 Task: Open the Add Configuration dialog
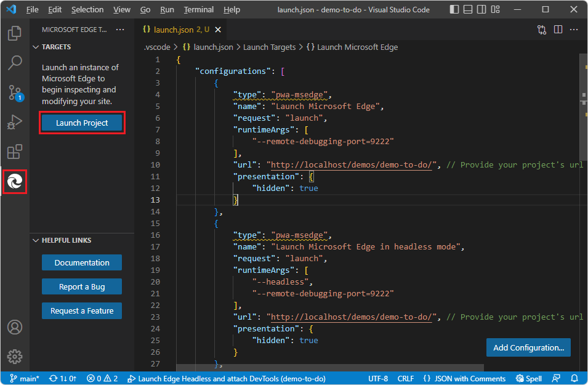coord(528,347)
